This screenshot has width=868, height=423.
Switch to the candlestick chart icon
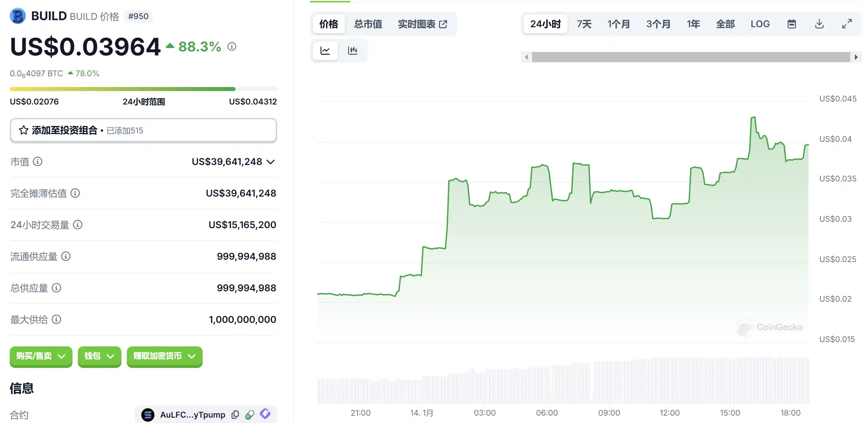tap(352, 51)
